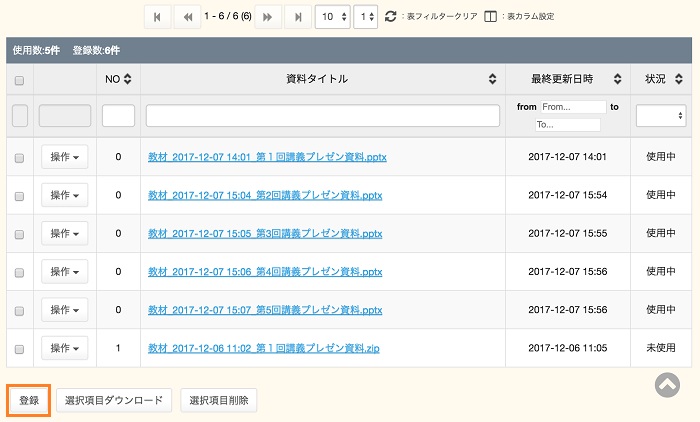Check the row for 第1回講義プレゼン資料.zip
This screenshot has width=700, height=422.
click(19, 348)
